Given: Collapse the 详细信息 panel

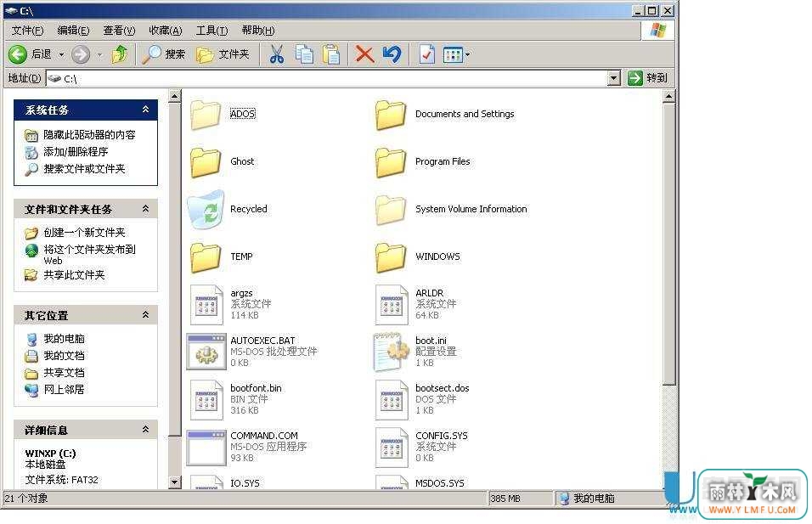Looking at the screenshot, I should (x=145, y=429).
